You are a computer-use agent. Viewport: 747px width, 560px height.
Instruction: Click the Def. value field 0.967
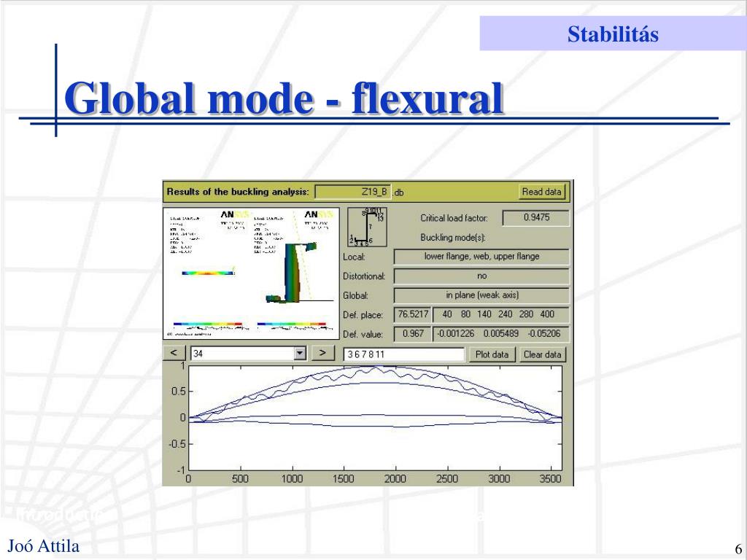pyautogui.click(x=413, y=334)
